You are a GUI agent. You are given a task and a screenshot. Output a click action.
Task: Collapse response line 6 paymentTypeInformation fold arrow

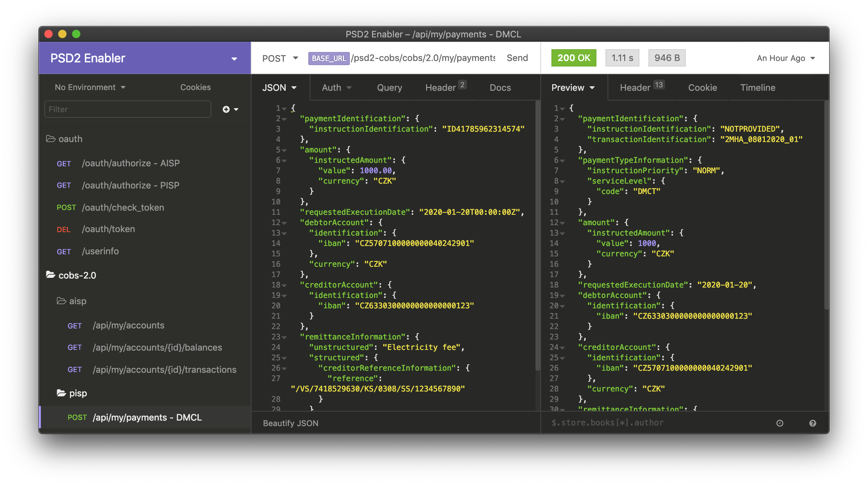pyautogui.click(x=563, y=161)
